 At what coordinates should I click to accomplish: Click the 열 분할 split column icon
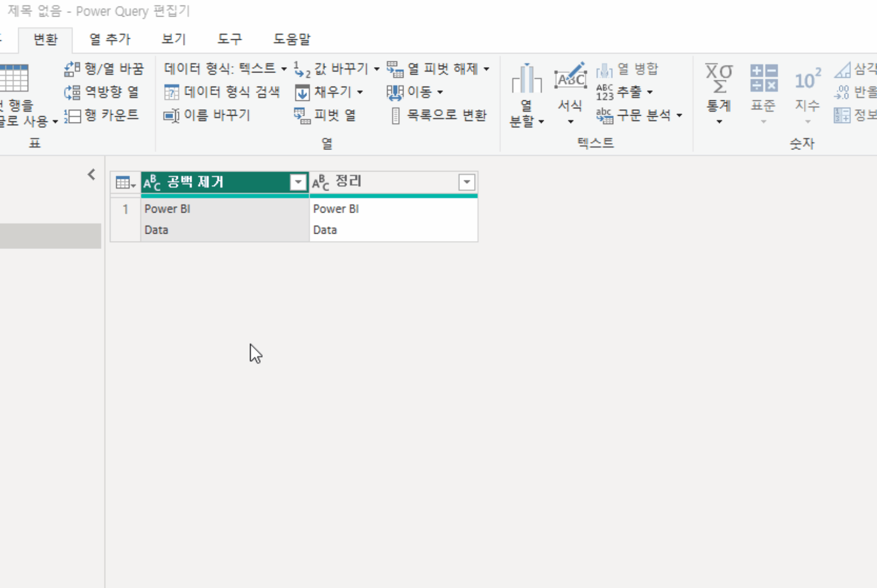(x=526, y=78)
